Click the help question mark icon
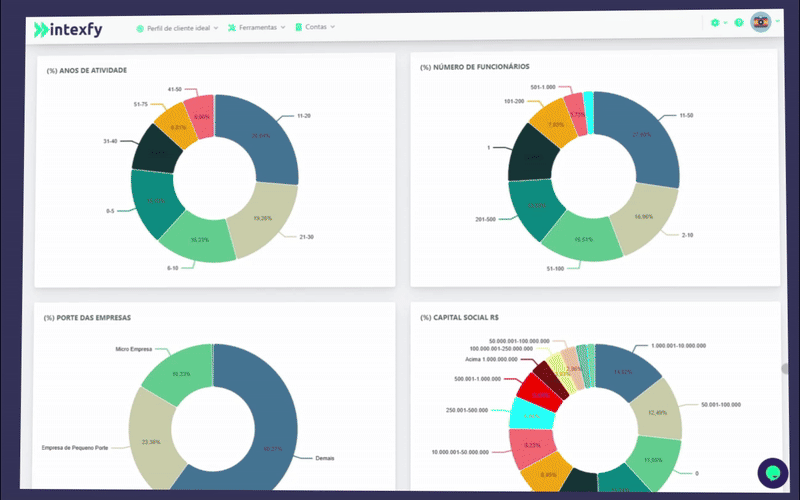This screenshot has width=800, height=500. (739, 23)
